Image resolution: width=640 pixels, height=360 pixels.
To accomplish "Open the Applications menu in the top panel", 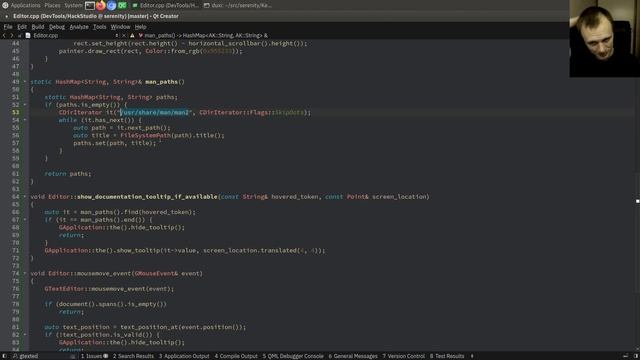I will [x=25, y=5].
